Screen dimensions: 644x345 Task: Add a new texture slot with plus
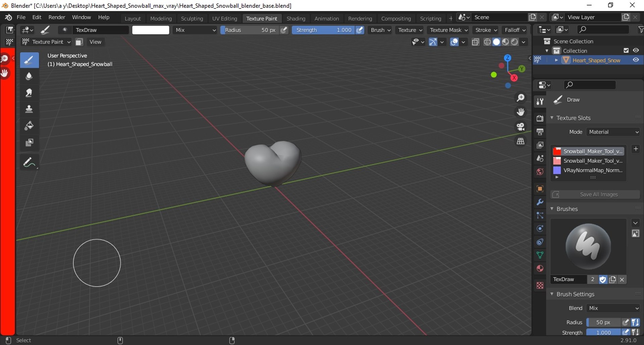(x=636, y=149)
